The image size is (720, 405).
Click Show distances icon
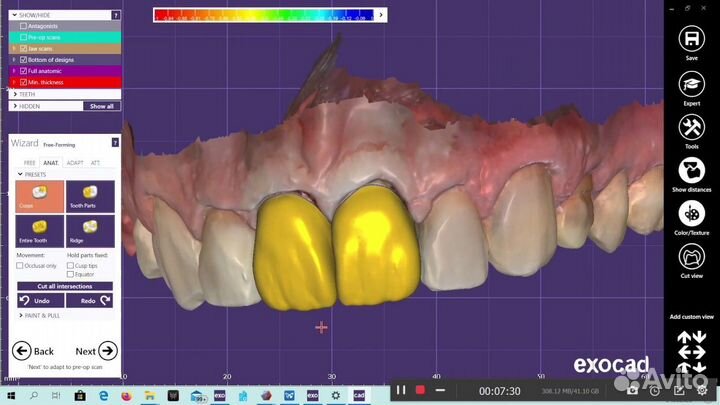click(690, 170)
